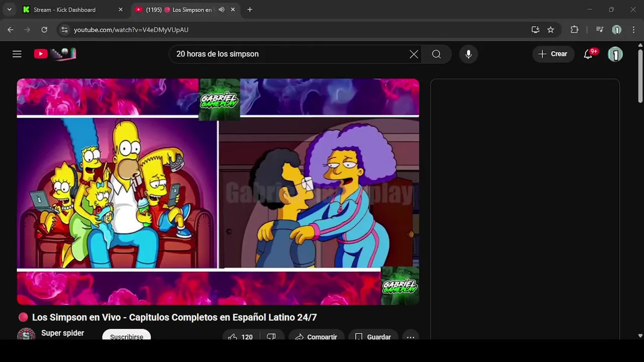Open media controls icon in Chrome toolbar
This screenshot has width=644, height=362.
[599, 30]
